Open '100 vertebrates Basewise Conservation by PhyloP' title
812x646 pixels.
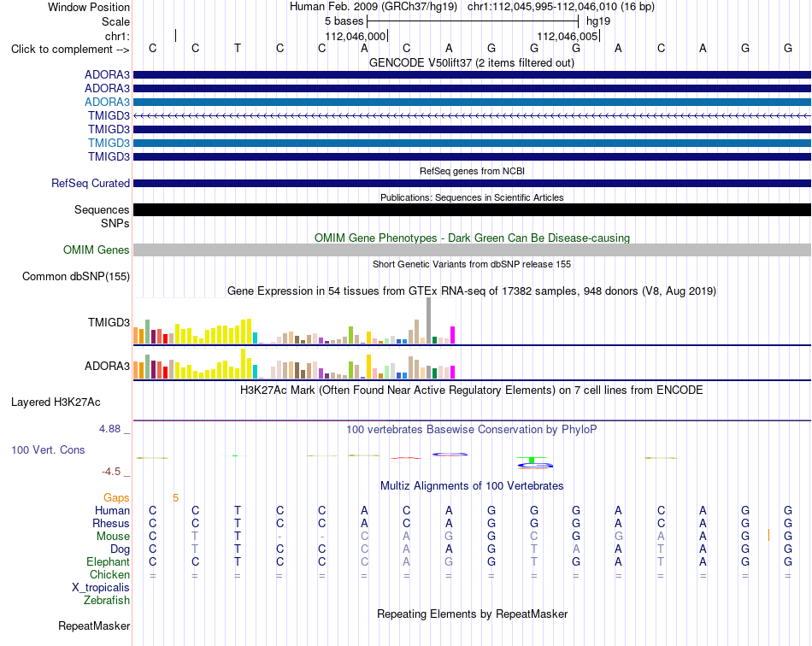click(x=472, y=430)
